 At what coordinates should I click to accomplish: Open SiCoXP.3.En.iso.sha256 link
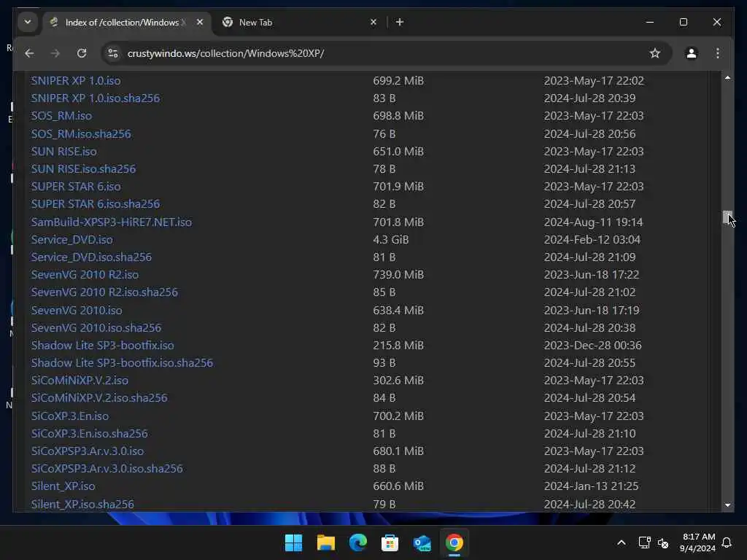click(x=90, y=433)
